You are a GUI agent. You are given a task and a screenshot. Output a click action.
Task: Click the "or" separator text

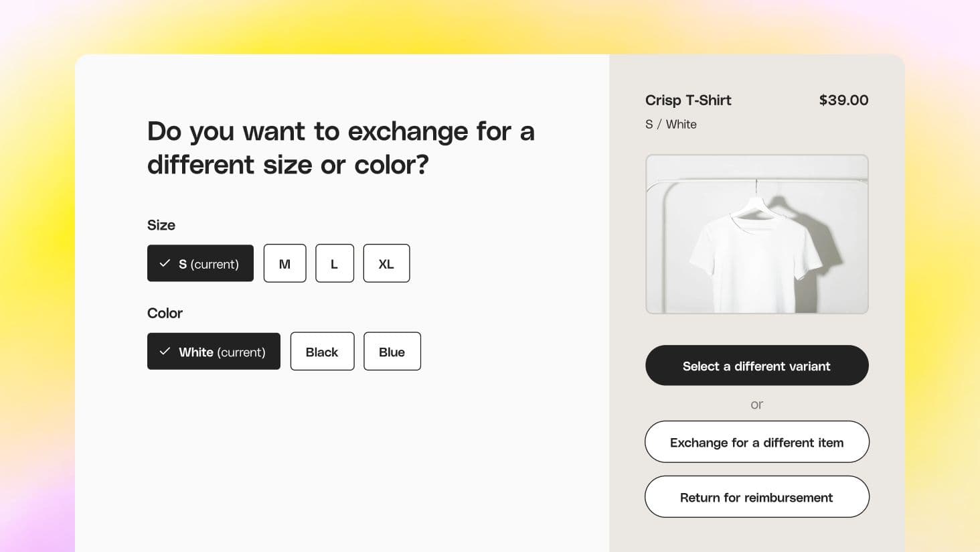click(x=756, y=405)
